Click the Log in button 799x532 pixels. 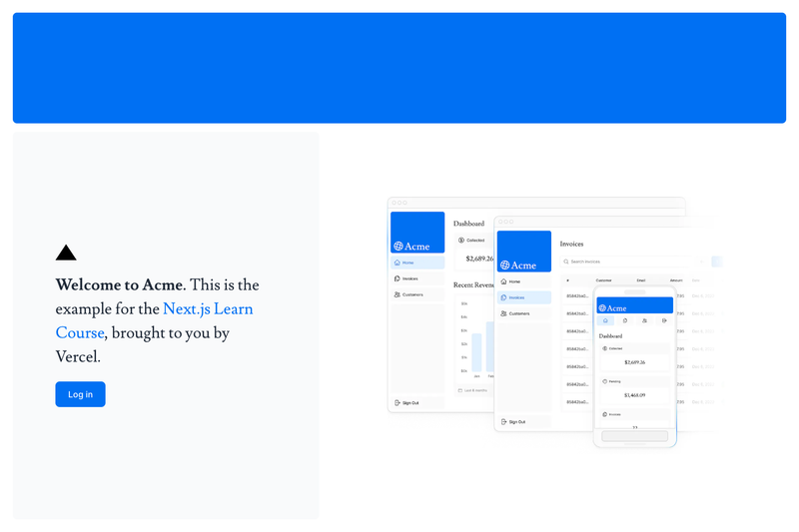point(80,394)
